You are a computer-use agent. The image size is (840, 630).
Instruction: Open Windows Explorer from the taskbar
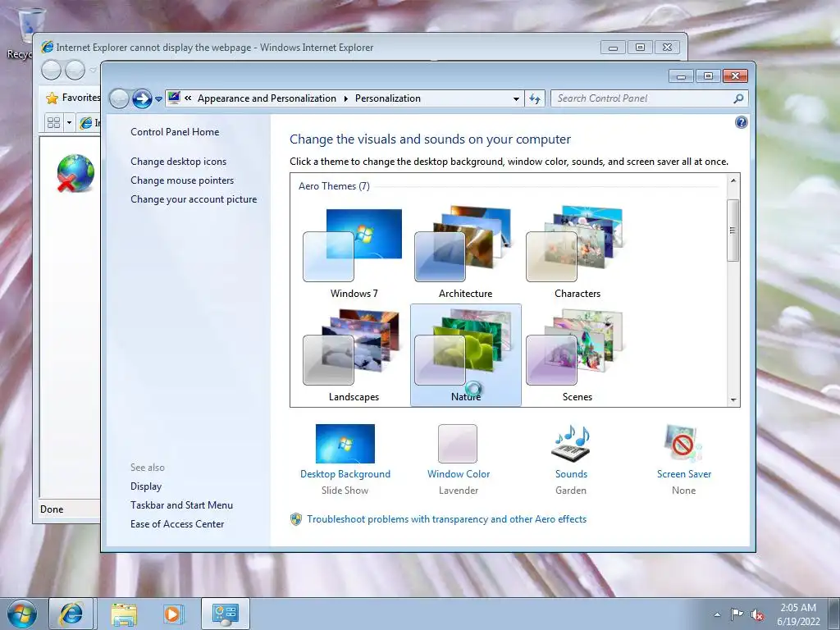pyautogui.click(x=124, y=614)
